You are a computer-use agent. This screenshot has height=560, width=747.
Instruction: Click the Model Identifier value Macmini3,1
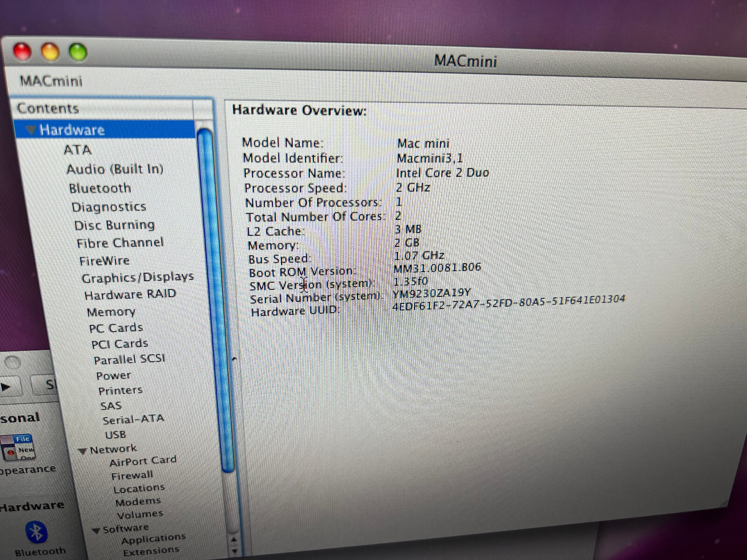(x=430, y=158)
